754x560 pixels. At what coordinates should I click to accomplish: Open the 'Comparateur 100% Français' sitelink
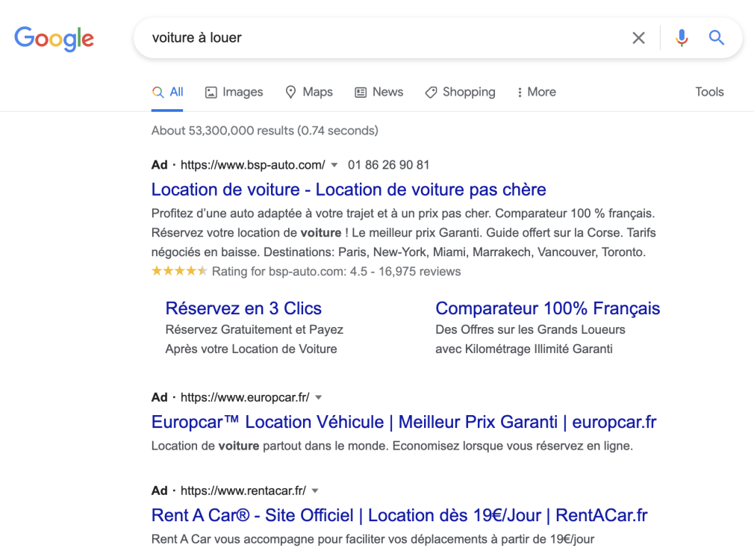[547, 308]
